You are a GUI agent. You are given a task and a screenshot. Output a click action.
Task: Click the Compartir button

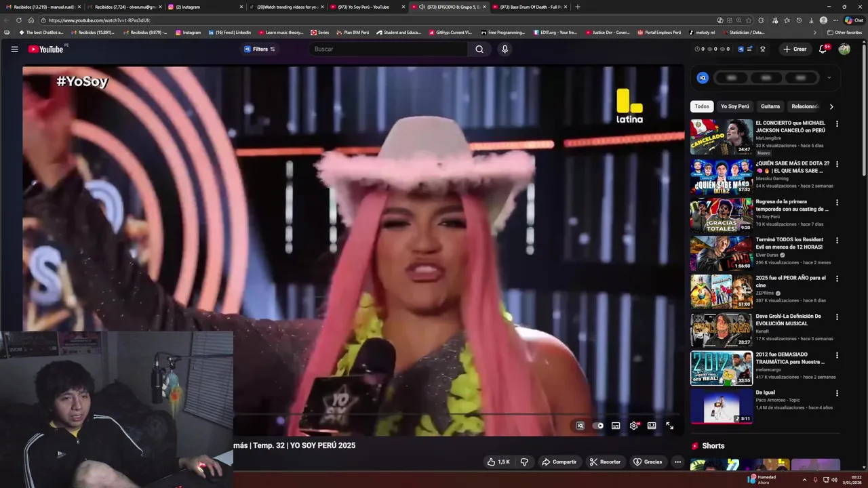(559, 462)
